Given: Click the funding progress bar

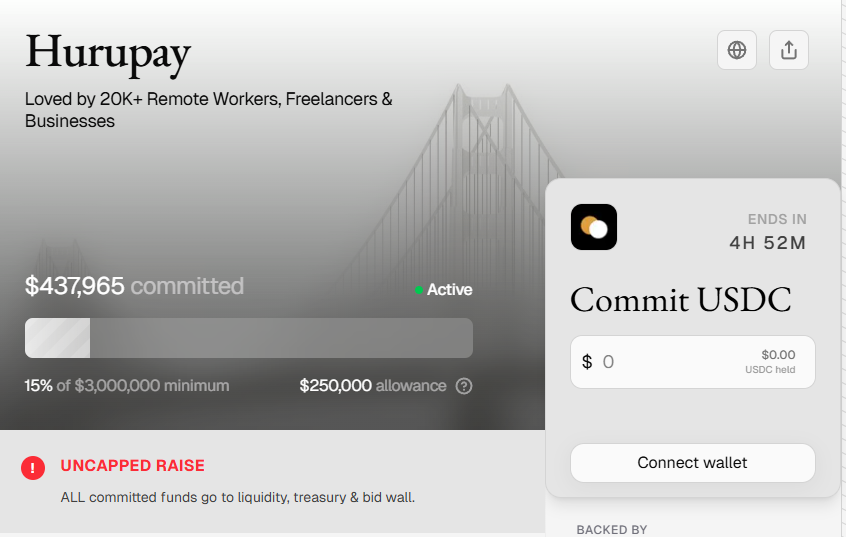Looking at the screenshot, I should pyautogui.click(x=248, y=338).
